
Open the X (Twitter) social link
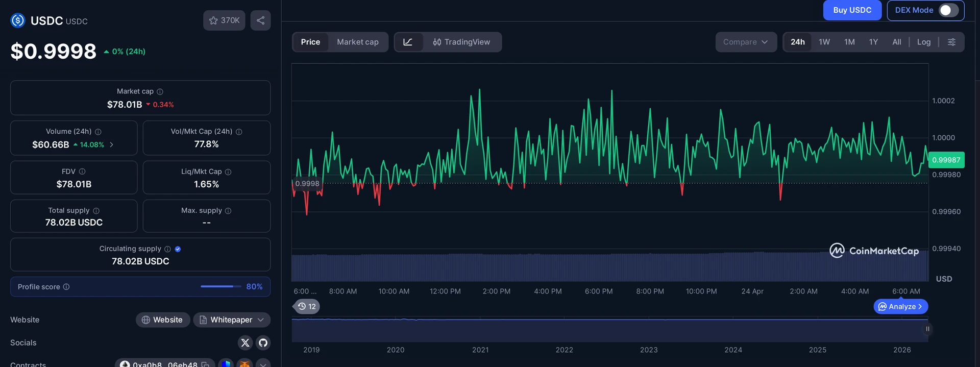tap(245, 342)
